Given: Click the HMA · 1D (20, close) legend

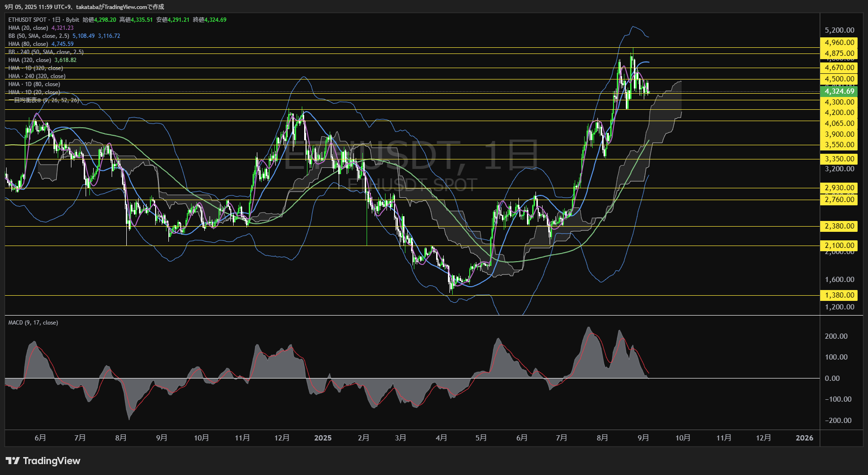Looking at the screenshot, I should click(34, 92).
